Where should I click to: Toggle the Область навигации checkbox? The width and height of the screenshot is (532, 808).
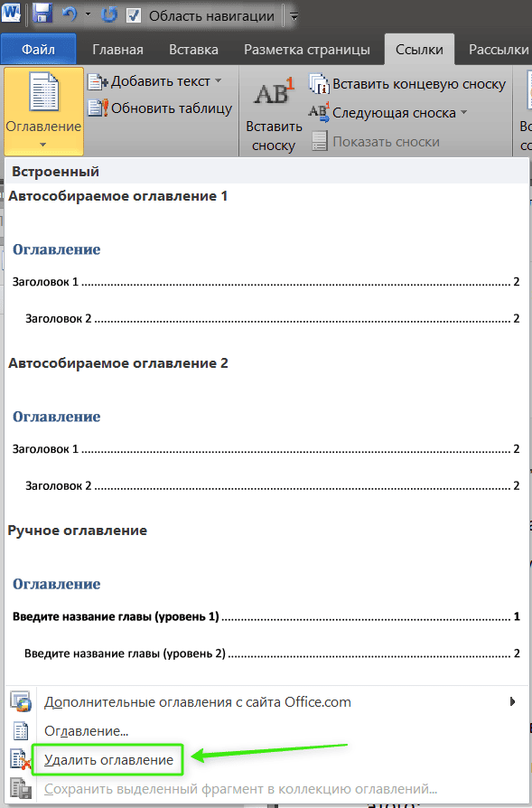(x=134, y=15)
